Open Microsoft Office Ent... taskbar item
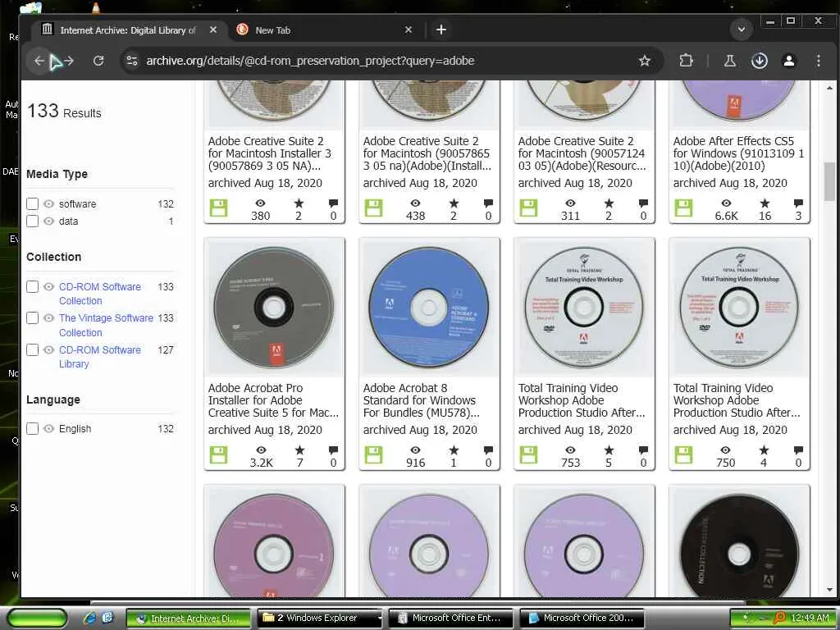The width and height of the screenshot is (840, 630). pos(450,619)
